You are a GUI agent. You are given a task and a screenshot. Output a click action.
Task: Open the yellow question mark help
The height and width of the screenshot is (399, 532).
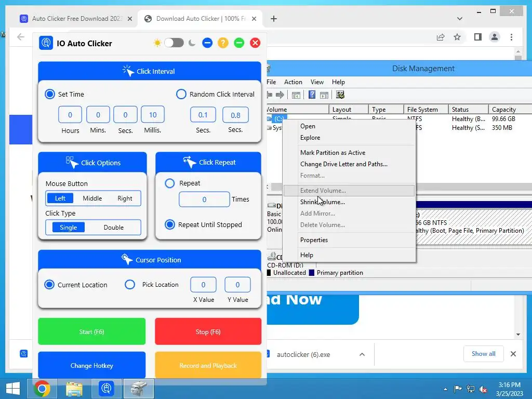[x=223, y=43]
